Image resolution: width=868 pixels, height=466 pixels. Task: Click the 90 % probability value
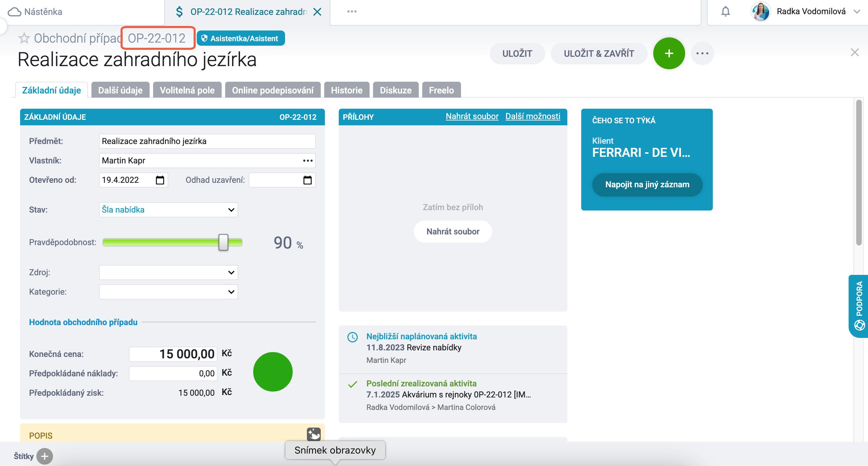[289, 243]
